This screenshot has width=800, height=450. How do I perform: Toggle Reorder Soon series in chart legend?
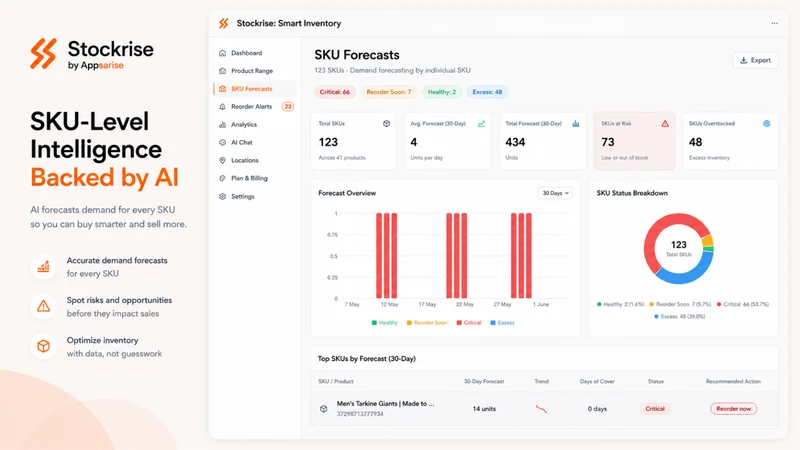[427, 322]
